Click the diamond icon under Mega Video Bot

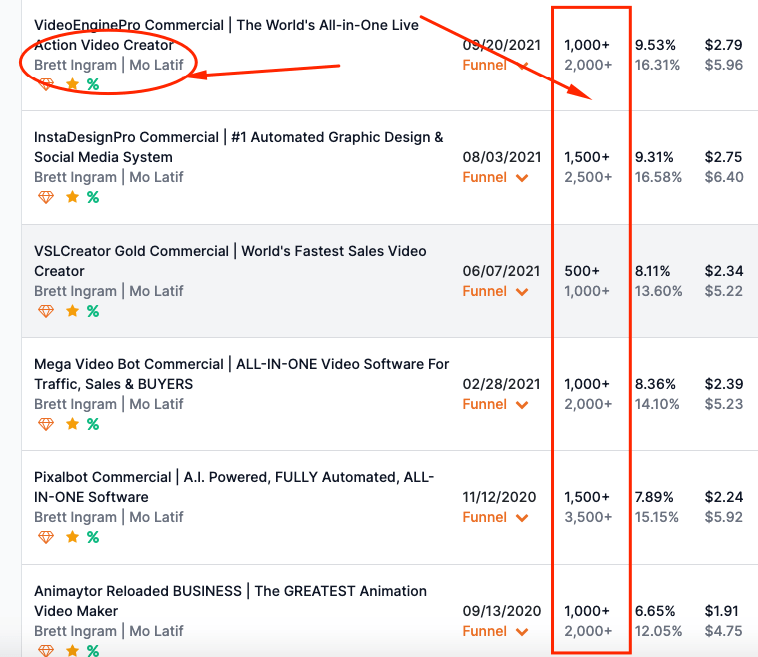pos(45,424)
